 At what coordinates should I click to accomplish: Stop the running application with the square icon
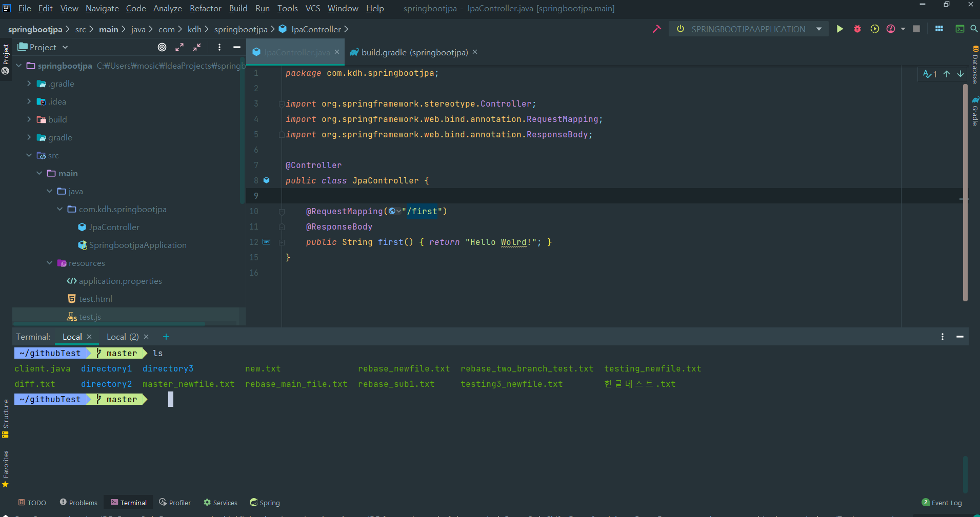click(x=916, y=29)
